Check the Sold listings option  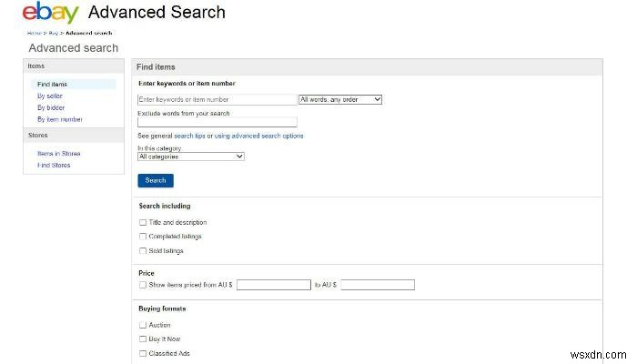[x=143, y=250]
